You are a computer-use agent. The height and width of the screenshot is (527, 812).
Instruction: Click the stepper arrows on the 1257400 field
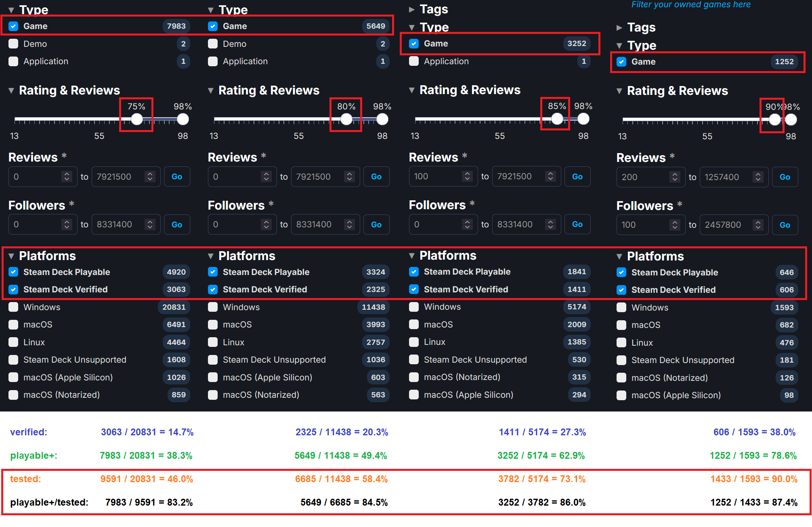tap(758, 177)
